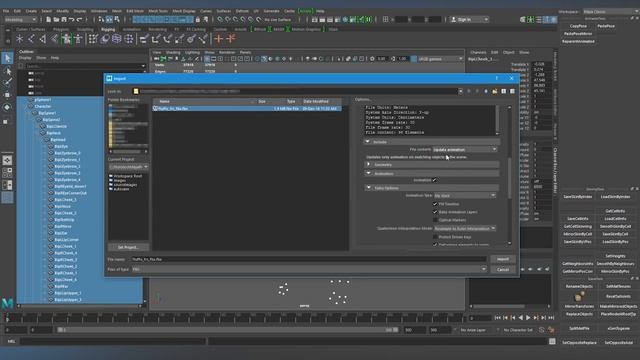Select the Create Joints shelf icon
Screen dimensions: 640x360
tap(31, 39)
